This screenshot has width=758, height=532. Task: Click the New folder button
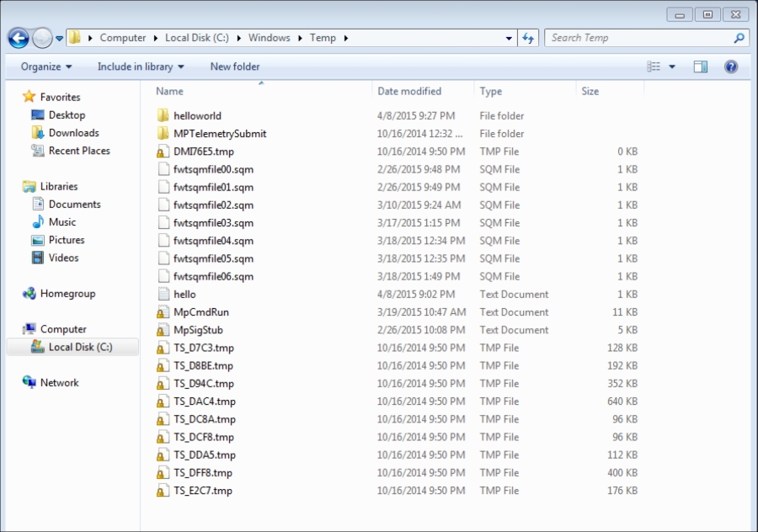tap(235, 66)
